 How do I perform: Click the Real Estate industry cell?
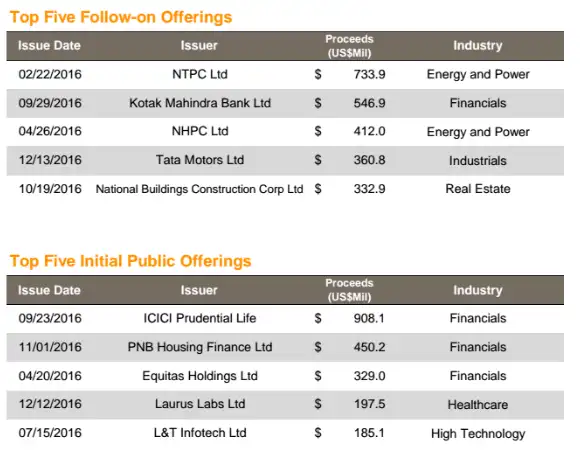pyautogui.click(x=478, y=189)
